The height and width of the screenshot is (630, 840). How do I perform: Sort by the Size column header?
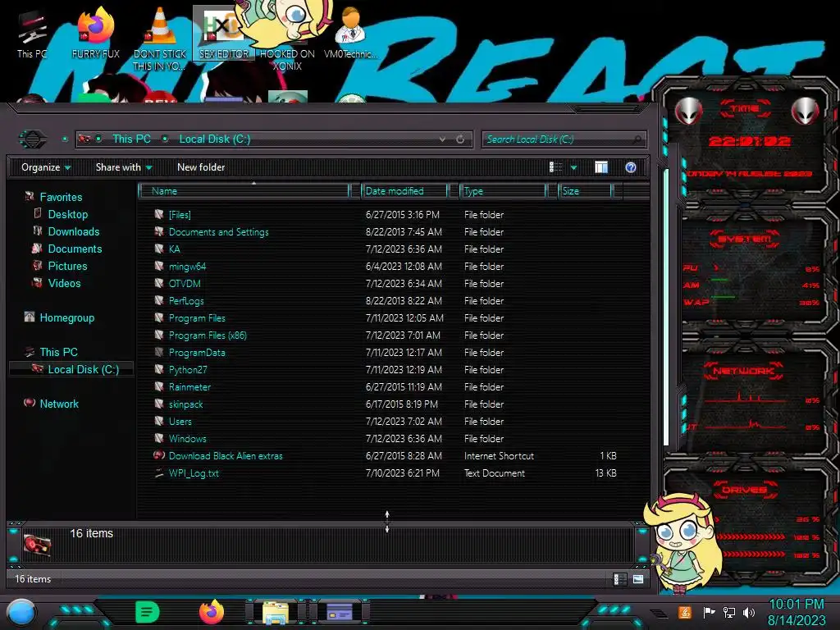pos(585,191)
